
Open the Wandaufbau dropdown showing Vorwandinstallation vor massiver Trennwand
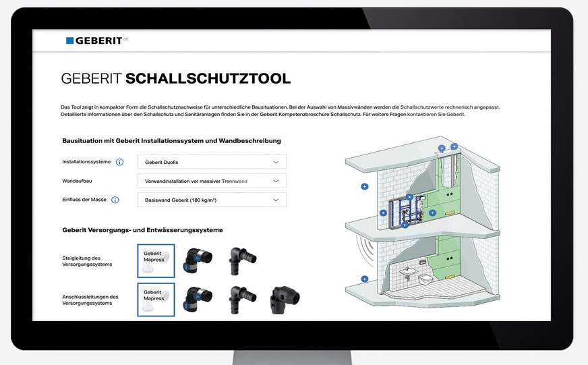212,181
